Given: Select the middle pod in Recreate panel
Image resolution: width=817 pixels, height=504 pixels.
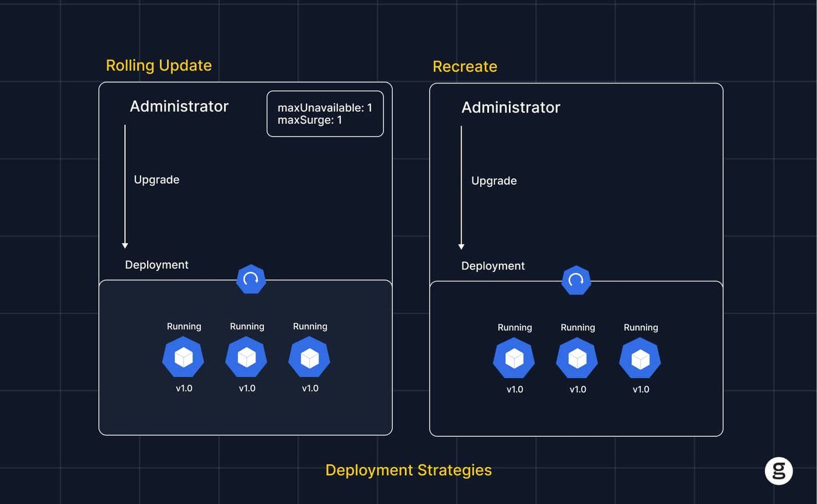Looking at the screenshot, I should 577,358.
